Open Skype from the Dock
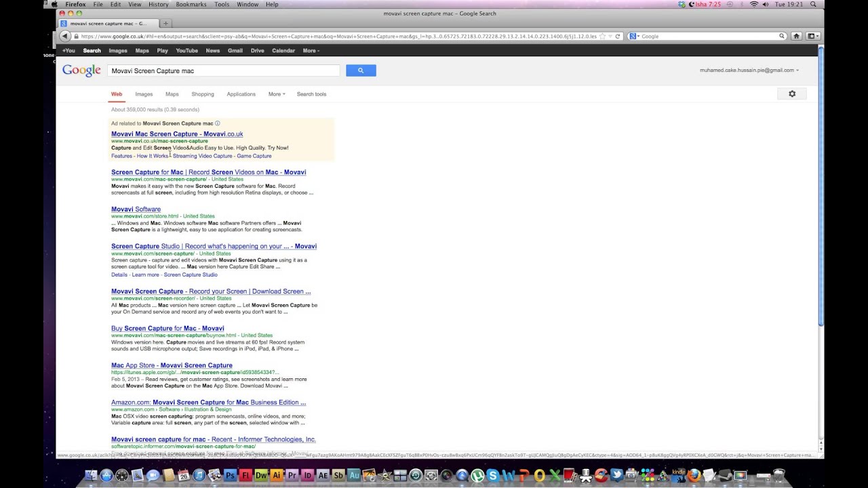 pos(493,476)
